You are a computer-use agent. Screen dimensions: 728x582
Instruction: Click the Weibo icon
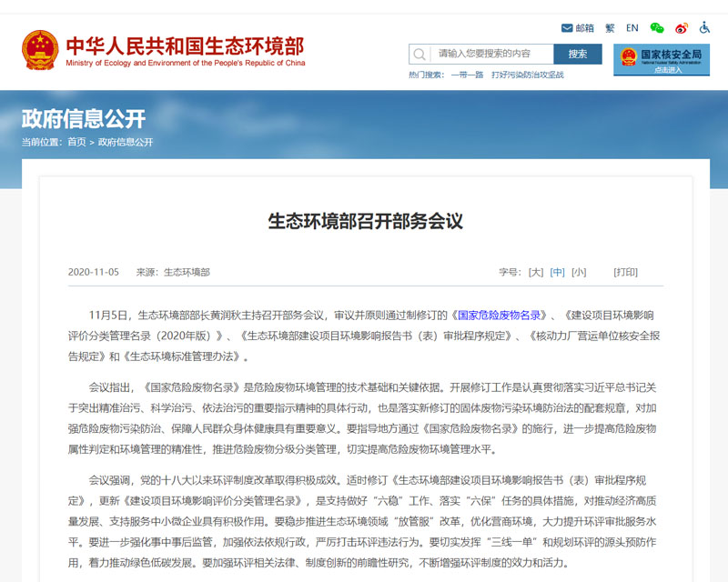coord(681,28)
